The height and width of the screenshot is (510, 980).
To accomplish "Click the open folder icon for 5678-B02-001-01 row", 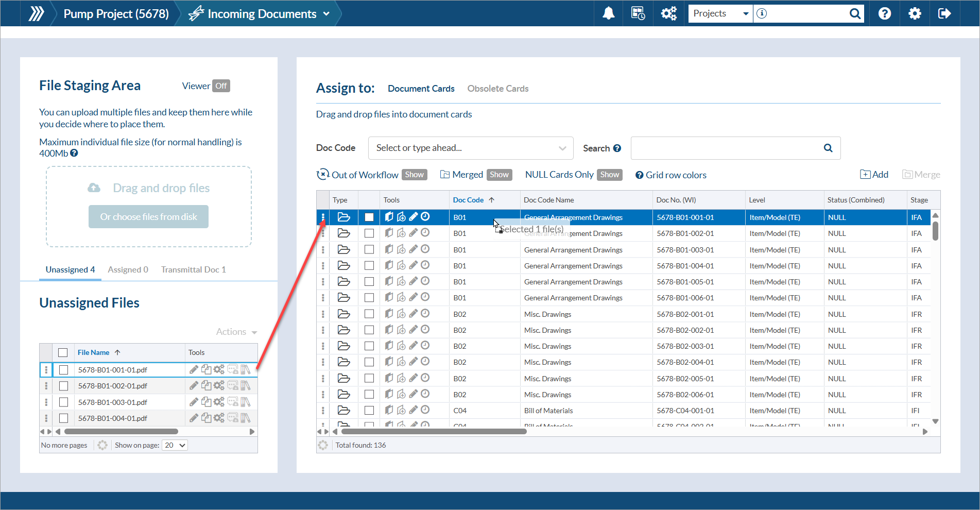I will coord(343,314).
